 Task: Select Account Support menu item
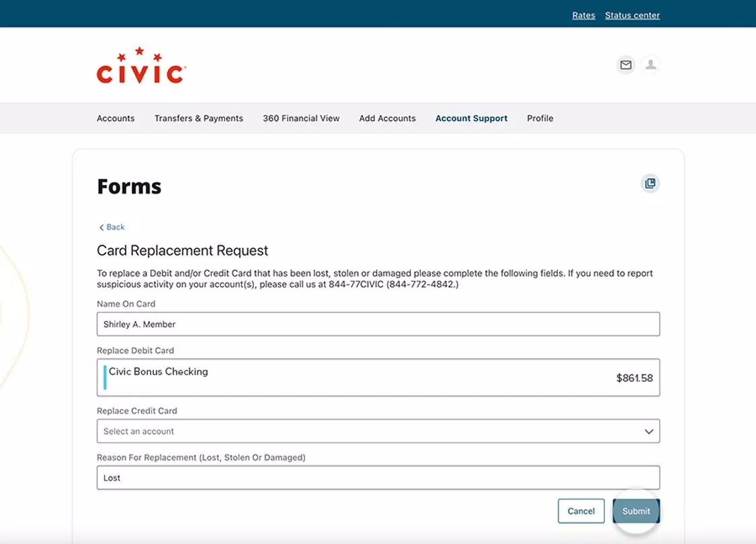pyautogui.click(x=471, y=118)
